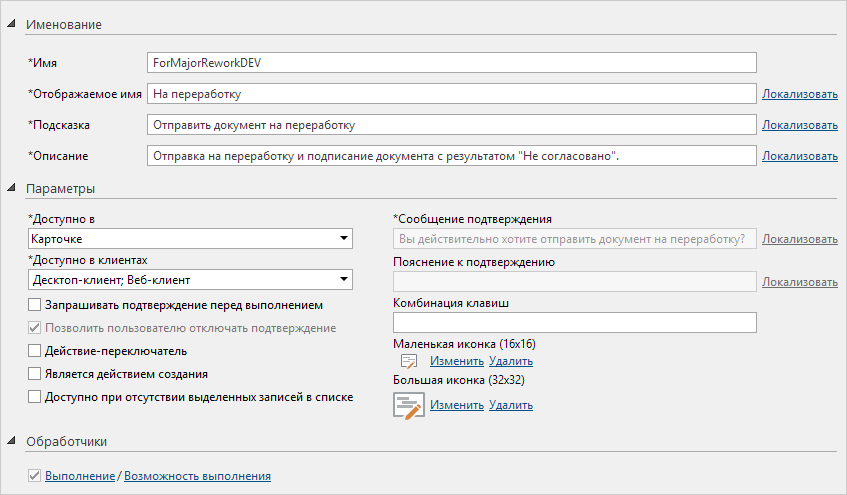Click Локализовать next to Описание field
Viewport: 847px width, 495px height.
point(799,156)
